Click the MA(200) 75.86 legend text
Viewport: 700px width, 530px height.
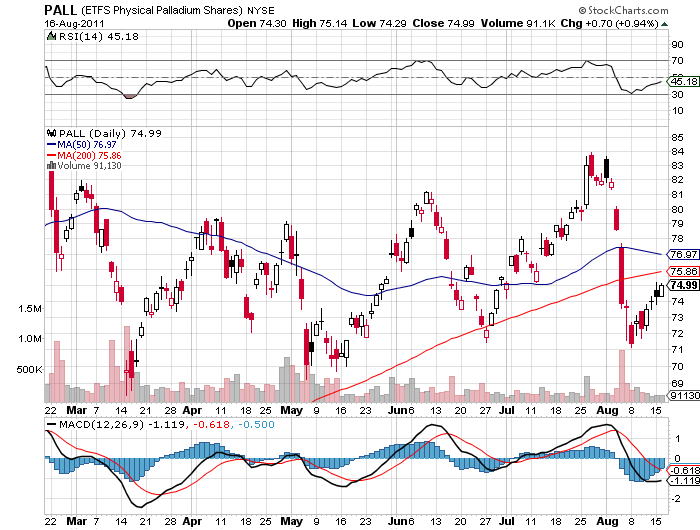[89, 155]
